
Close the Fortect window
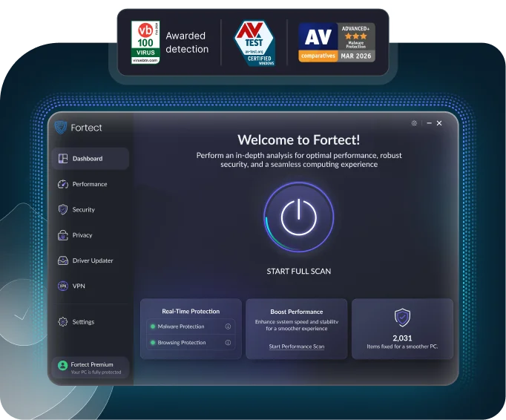click(439, 123)
